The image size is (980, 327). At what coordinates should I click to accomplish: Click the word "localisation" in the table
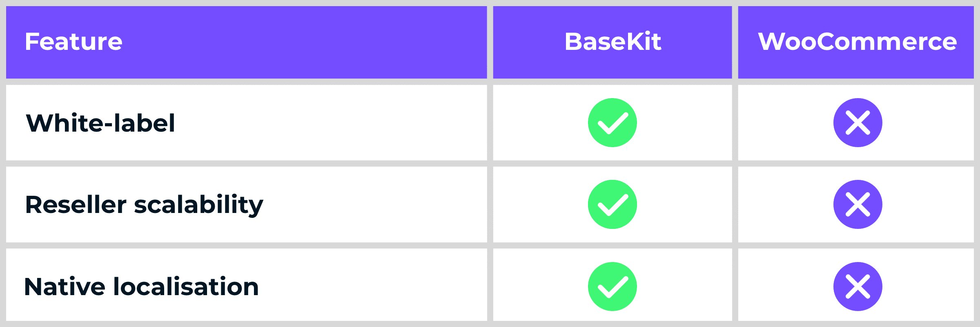(x=186, y=287)
